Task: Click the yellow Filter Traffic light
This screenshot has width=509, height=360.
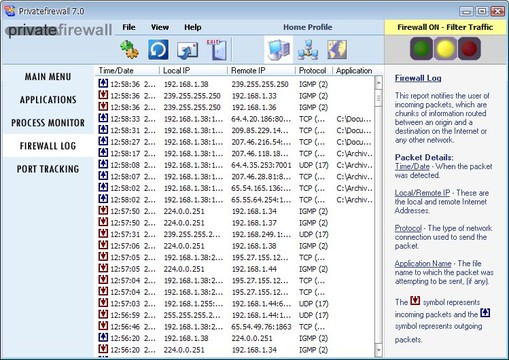Action: point(445,49)
